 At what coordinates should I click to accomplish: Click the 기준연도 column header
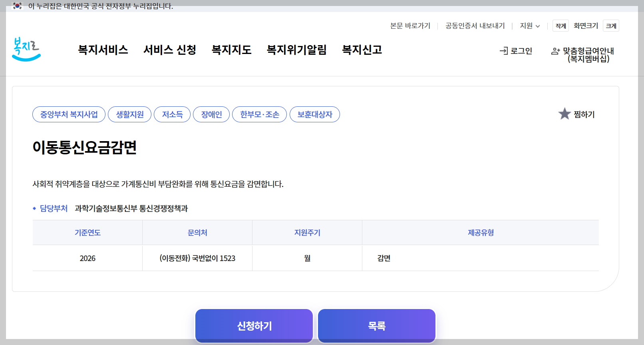tap(87, 233)
